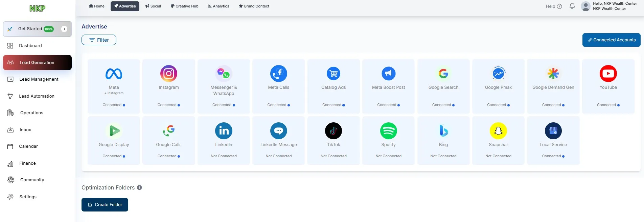Click the 'Advertise' page heading
Screen dimensions: 644x222
click(94, 26)
